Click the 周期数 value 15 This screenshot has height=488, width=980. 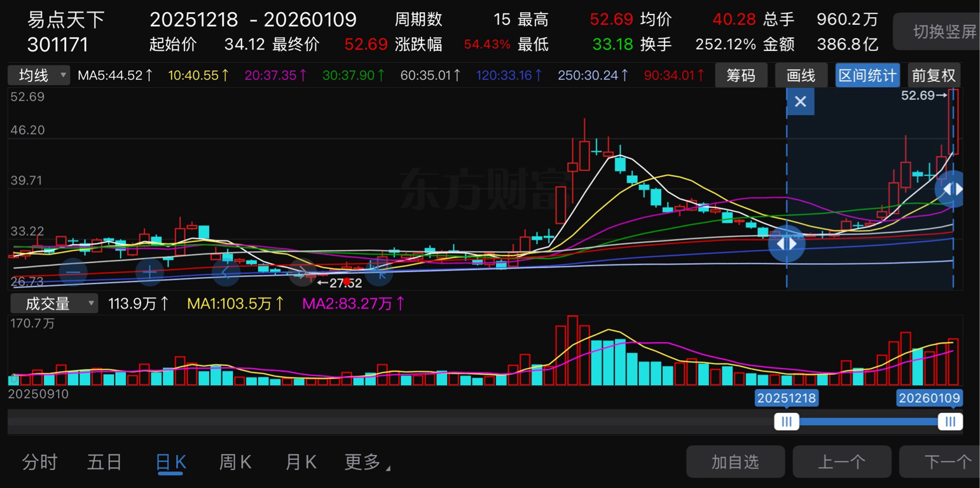click(x=502, y=20)
